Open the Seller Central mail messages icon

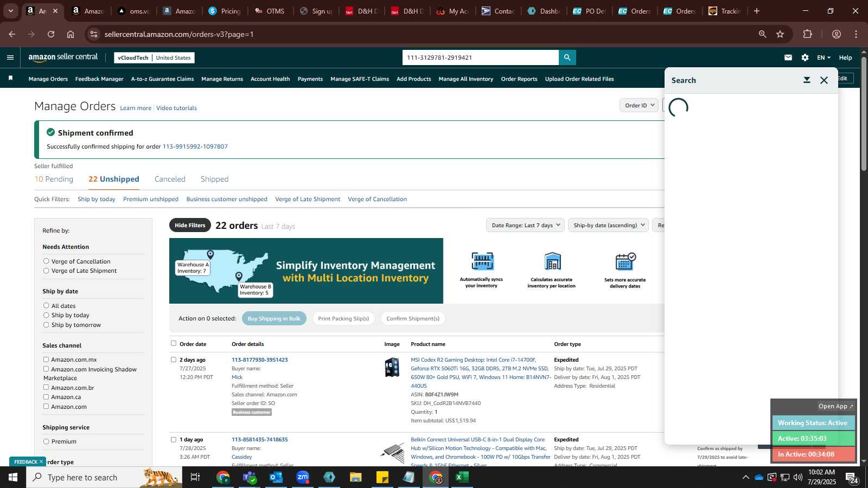788,57
